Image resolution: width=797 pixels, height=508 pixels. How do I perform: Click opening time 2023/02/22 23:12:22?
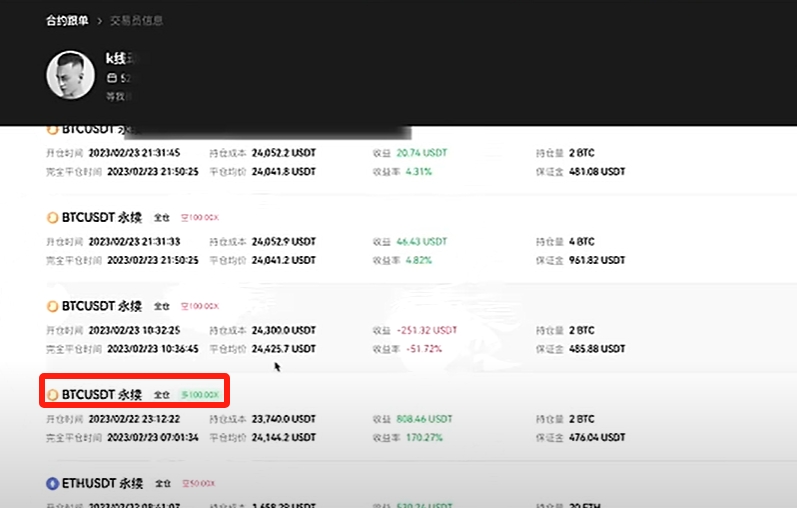[x=134, y=419]
